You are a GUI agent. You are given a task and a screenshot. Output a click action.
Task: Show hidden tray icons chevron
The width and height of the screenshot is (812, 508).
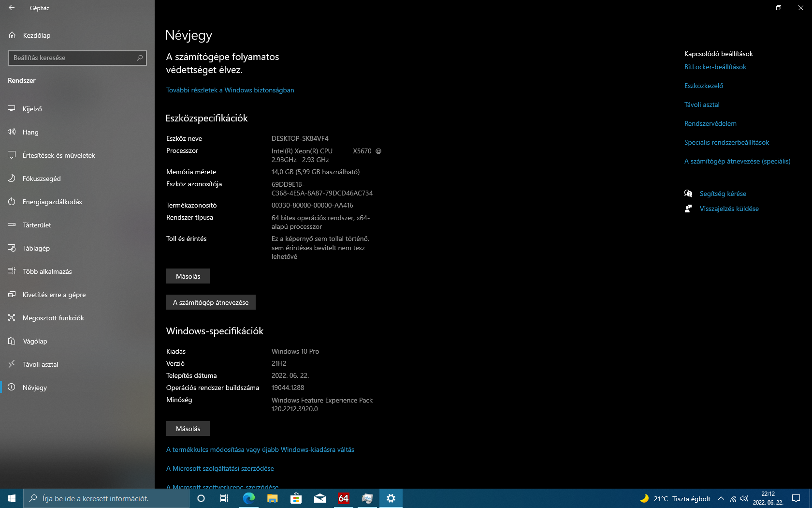721,499
